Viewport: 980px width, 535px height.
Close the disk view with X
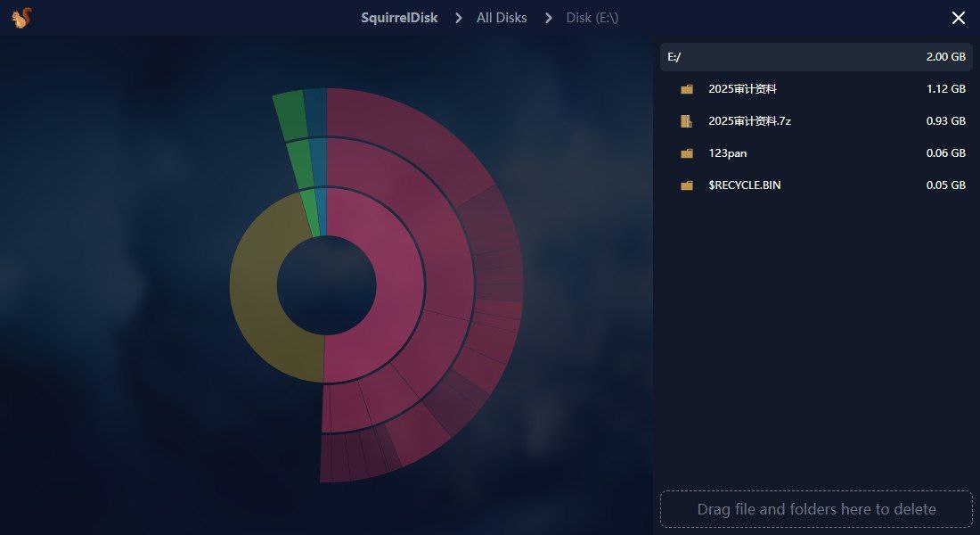(x=958, y=18)
